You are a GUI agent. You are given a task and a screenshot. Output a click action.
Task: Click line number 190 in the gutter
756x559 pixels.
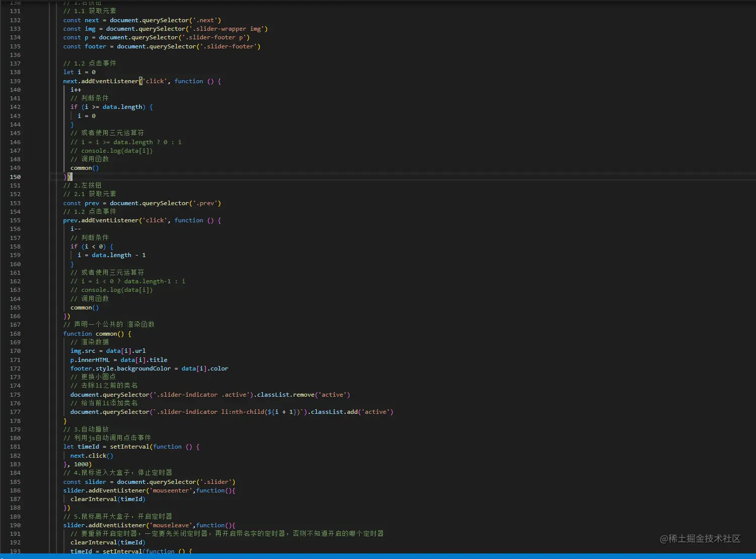tap(15, 525)
